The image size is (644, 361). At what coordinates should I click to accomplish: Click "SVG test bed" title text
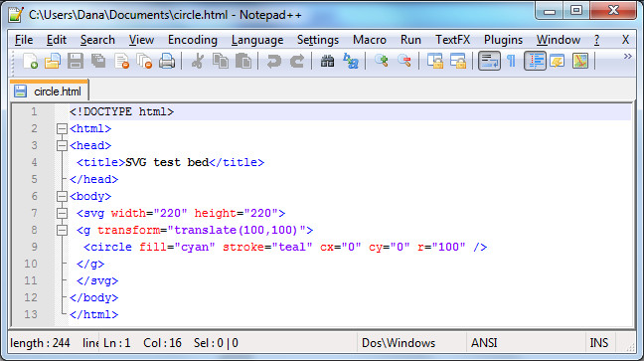(x=167, y=162)
